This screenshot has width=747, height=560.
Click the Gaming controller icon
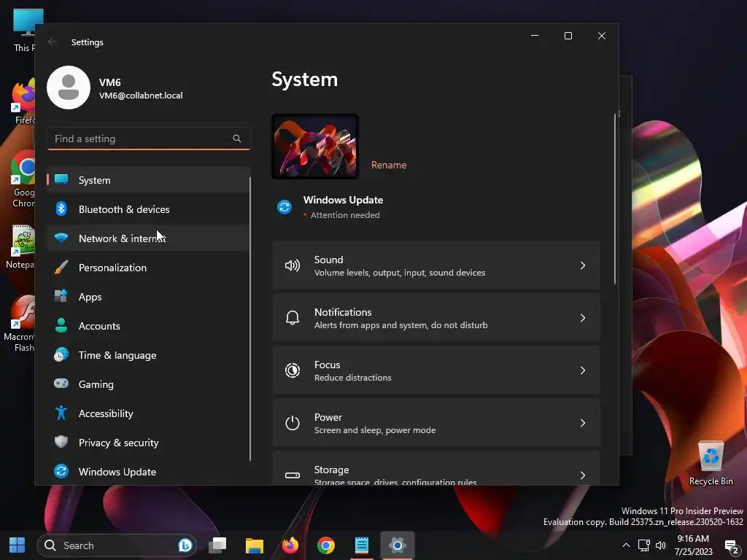pos(61,384)
